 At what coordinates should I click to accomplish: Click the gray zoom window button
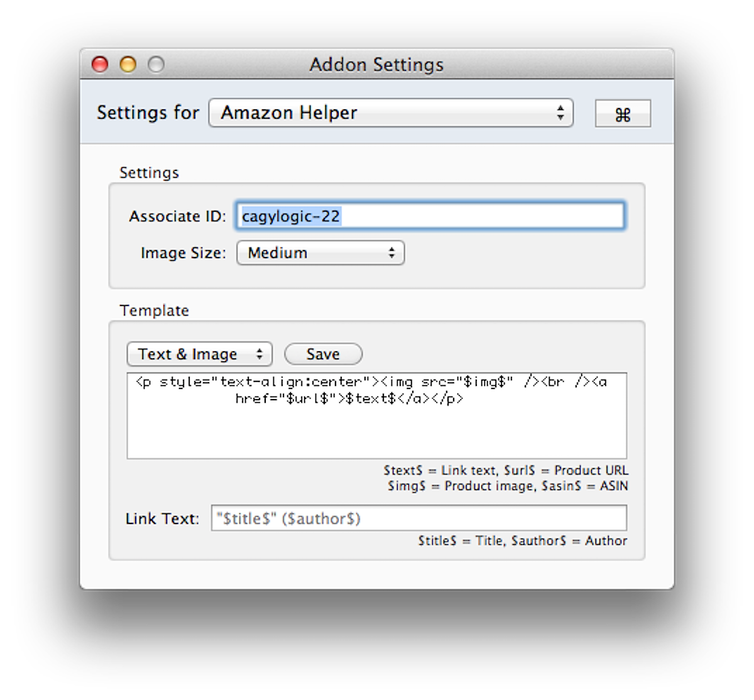[156, 64]
